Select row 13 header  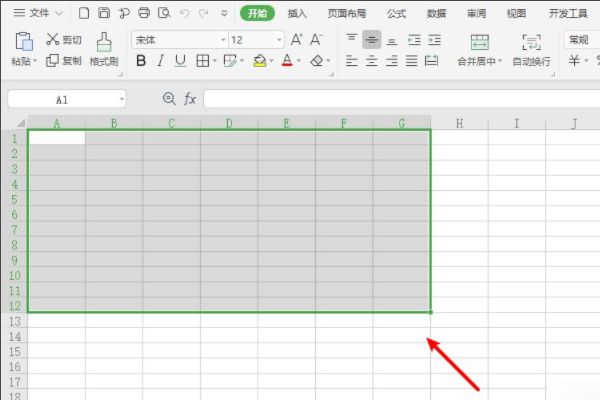pos(15,321)
